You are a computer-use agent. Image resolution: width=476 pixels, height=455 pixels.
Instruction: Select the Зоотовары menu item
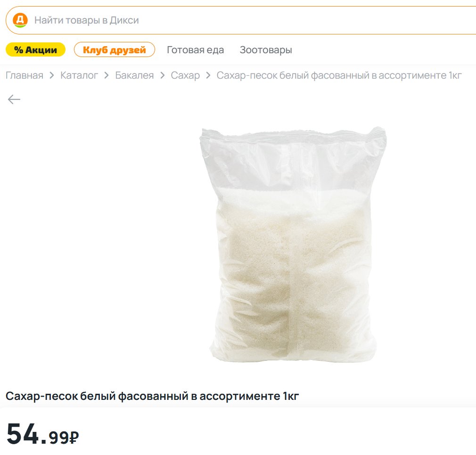[x=266, y=50]
